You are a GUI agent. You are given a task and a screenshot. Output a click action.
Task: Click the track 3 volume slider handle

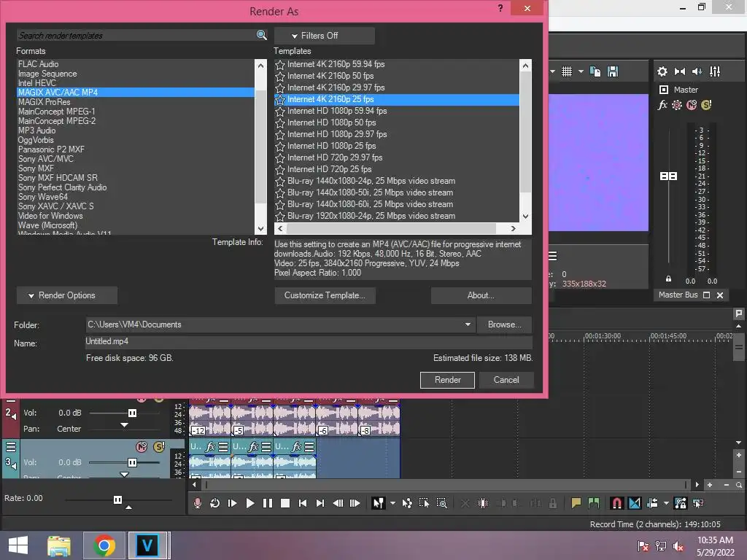(x=133, y=462)
